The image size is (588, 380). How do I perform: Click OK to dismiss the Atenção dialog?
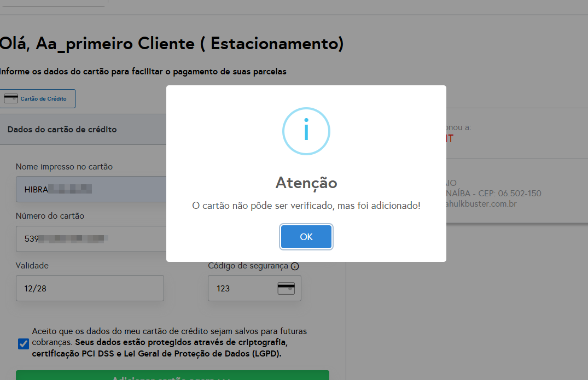[x=306, y=237]
